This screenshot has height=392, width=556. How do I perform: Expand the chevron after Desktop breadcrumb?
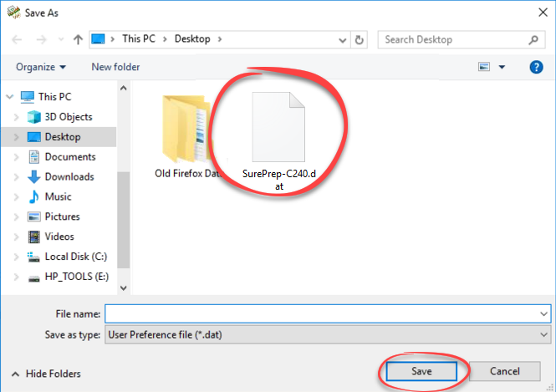coord(220,39)
